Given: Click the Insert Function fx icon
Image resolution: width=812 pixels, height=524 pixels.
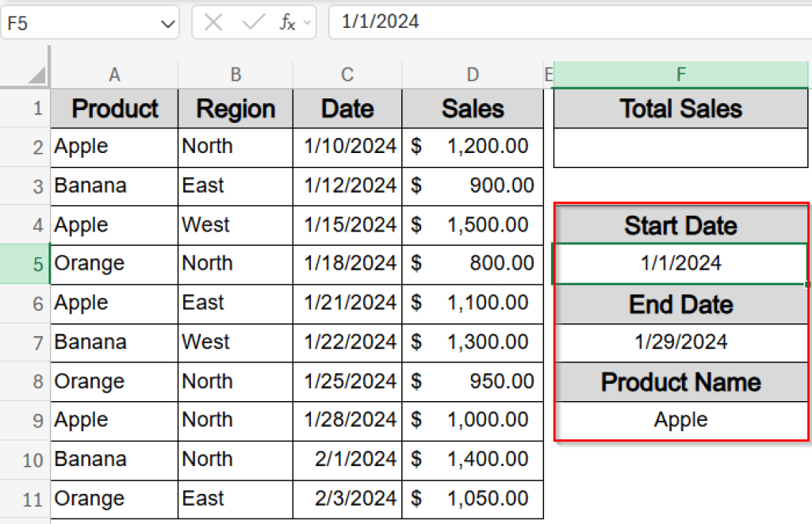Looking at the screenshot, I should pos(289,21).
